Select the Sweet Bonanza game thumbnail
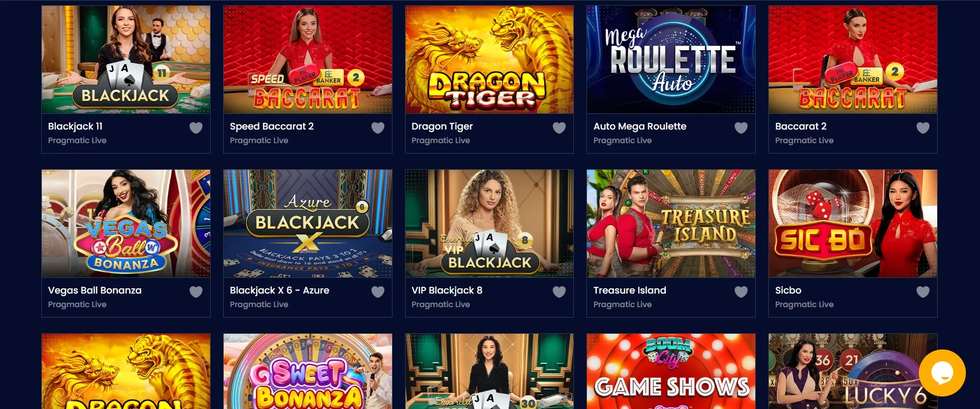Image resolution: width=980 pixels, height=409 pixels. pyautogui.click(x=308, y=371)
